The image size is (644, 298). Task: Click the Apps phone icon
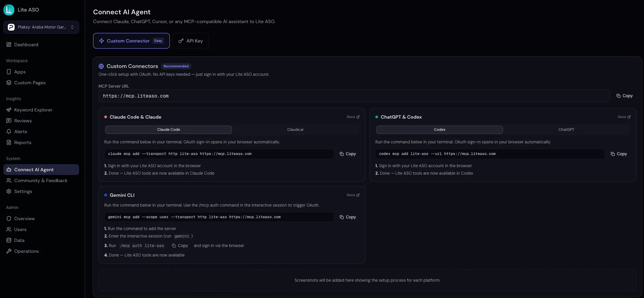point(9,72)
